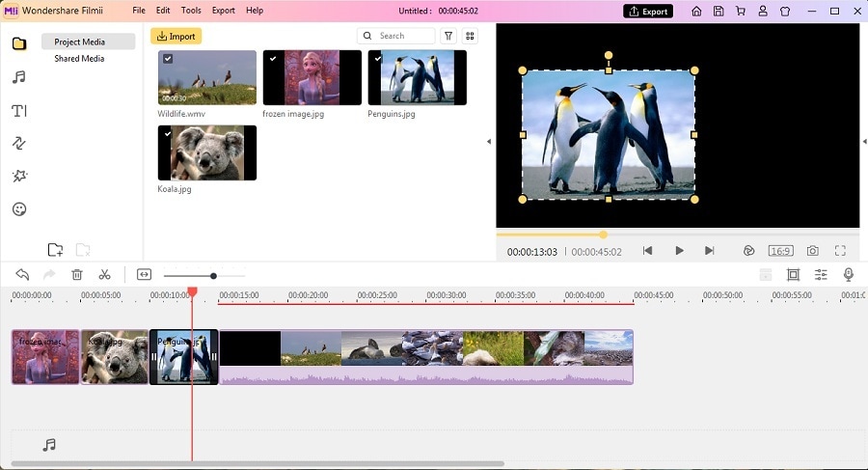Viewport: 868px width, 470px height.
Task: Open the Tools menu
Action: click(x=191, y=11)
